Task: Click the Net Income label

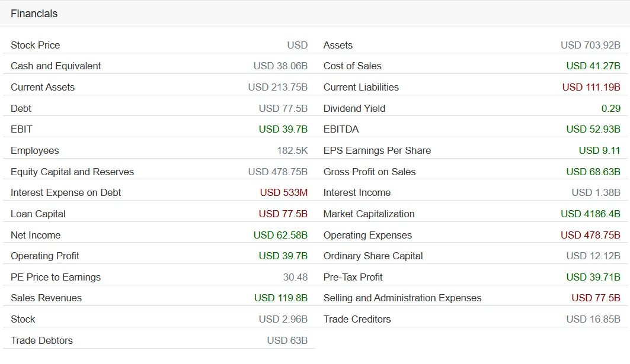Action: [36, 235]
